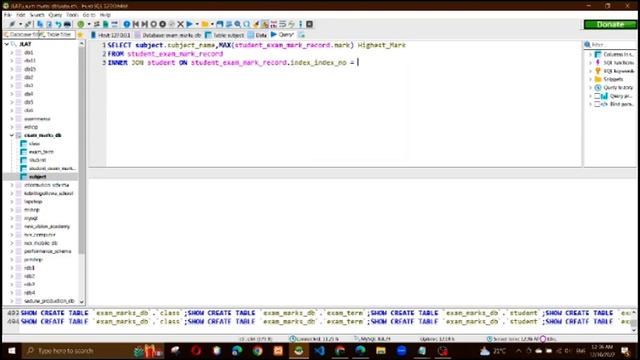Click the yellow open-folder toolbar icon
Screen dimensions: 640x360
coord(205,24)
